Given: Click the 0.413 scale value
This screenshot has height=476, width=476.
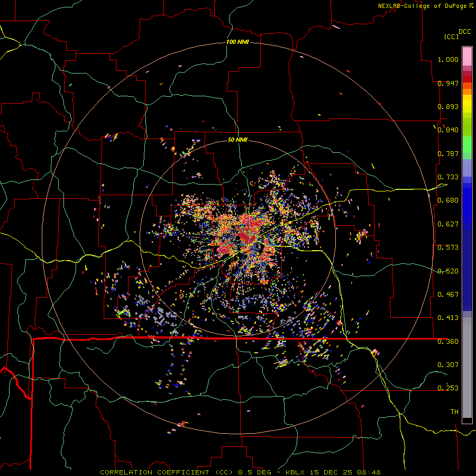Looking at the screenshot, I should (x=448, y=318).
